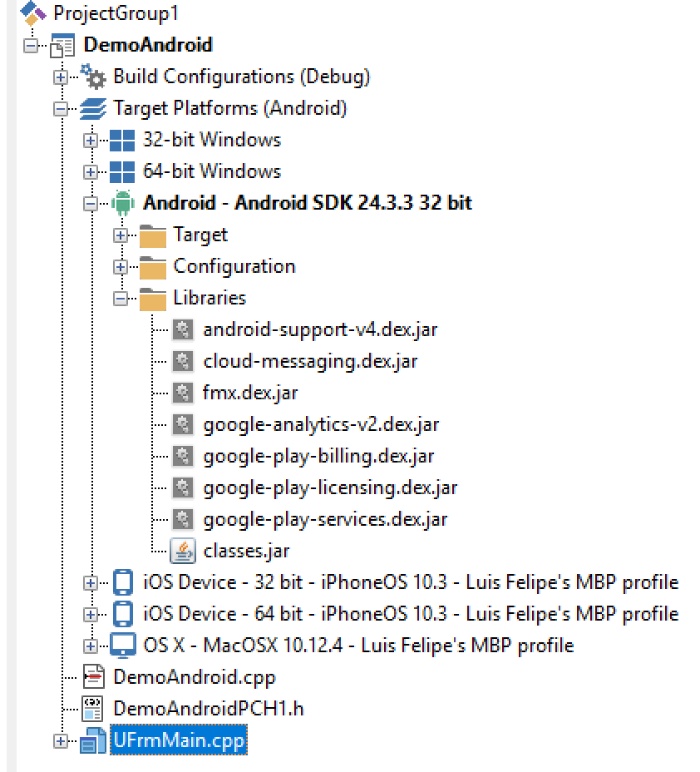Click the android-support-v4.dex.jar file icon
This screenshot has height=772, width=700.
pos(183,330)
